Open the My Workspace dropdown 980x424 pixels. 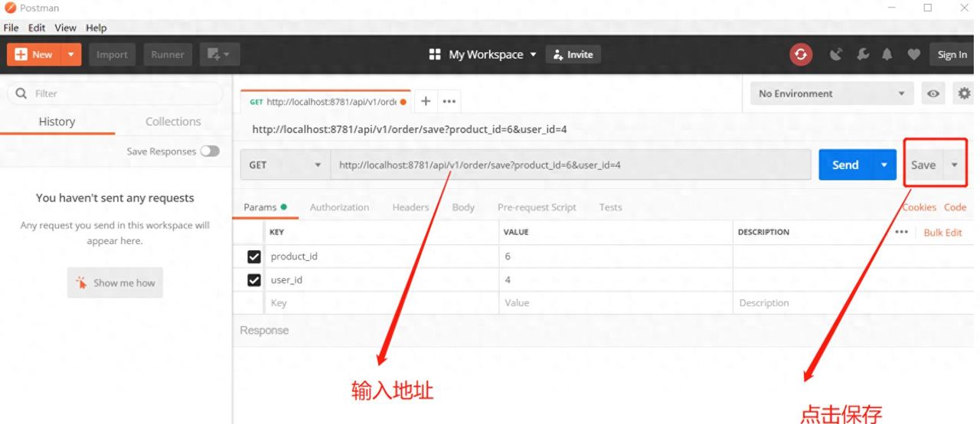pyautogui.click(x=493, y=54)
